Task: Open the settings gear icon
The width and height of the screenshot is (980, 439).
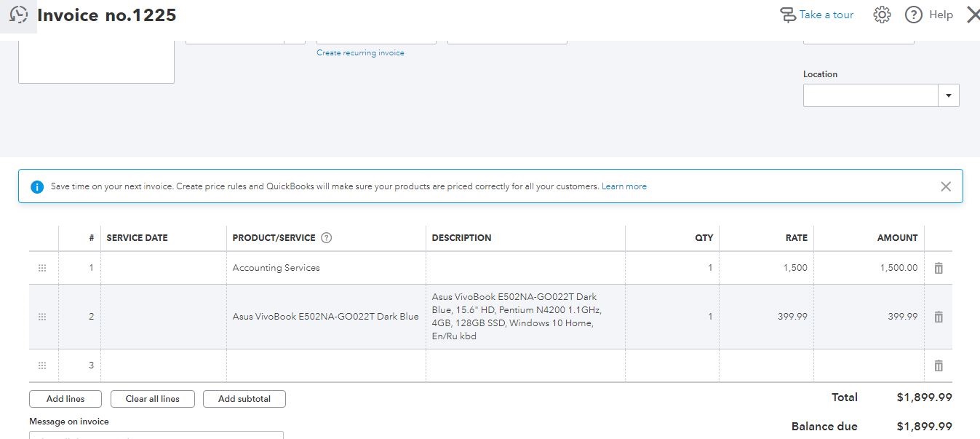Action: pos(882,15)
